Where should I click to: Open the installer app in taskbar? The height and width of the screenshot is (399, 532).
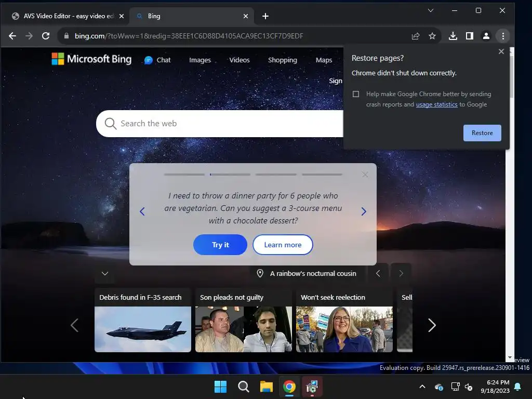pyautogui.click(x=312, y=387)
